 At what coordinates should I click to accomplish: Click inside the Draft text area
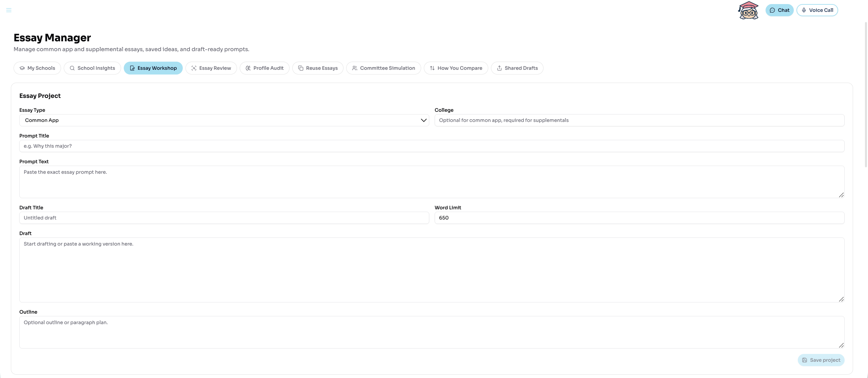pos(432,270)
